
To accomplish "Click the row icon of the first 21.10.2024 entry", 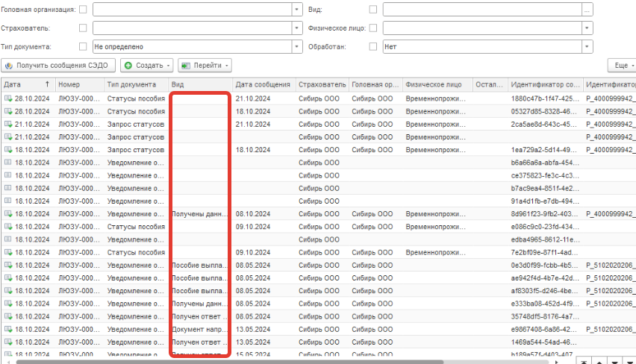I will (x=8, y=124).
